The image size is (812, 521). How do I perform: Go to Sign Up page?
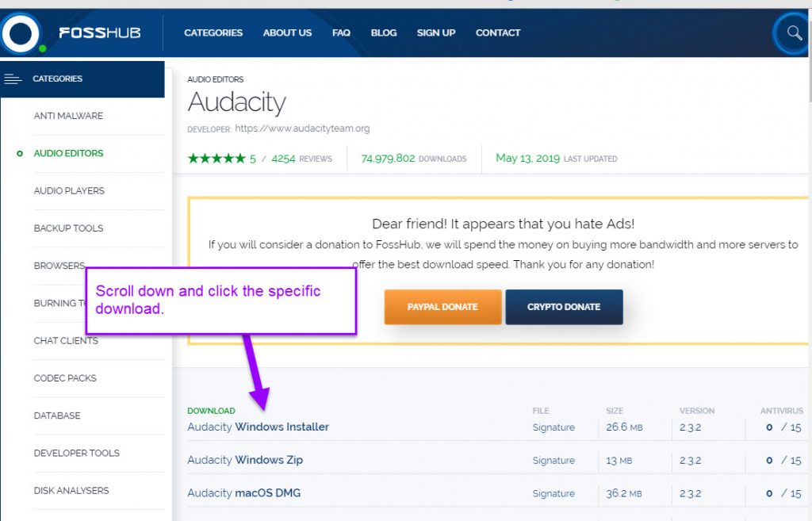point(436,33)
